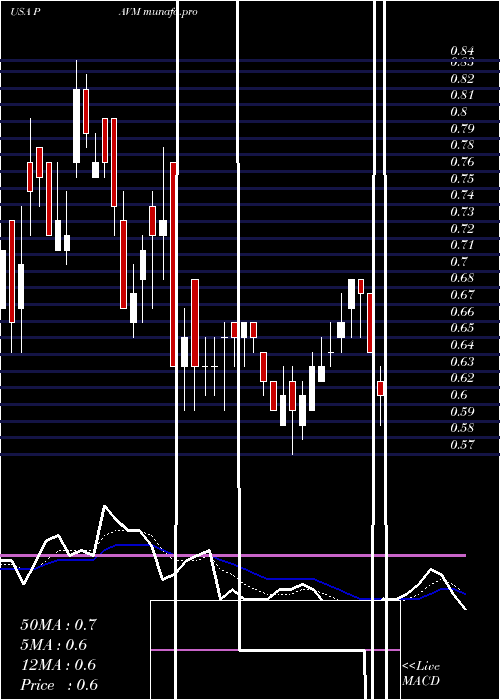Click the last red candlestick near 0.62
Screen dimensions: 500x700
coord(380,388)
